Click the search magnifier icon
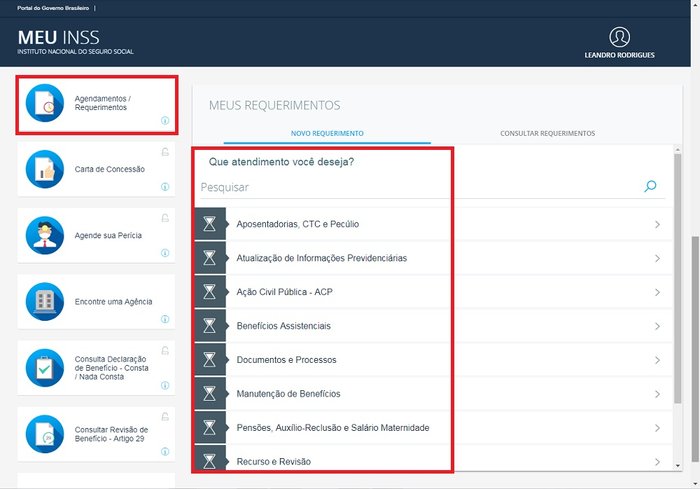700x489 pixels. click(x=650, y=186)
